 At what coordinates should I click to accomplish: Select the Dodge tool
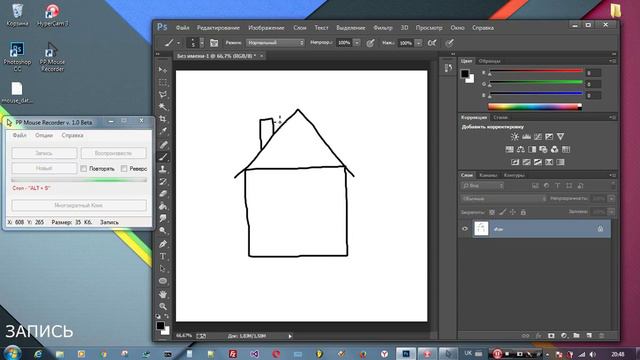coord(163,231)
